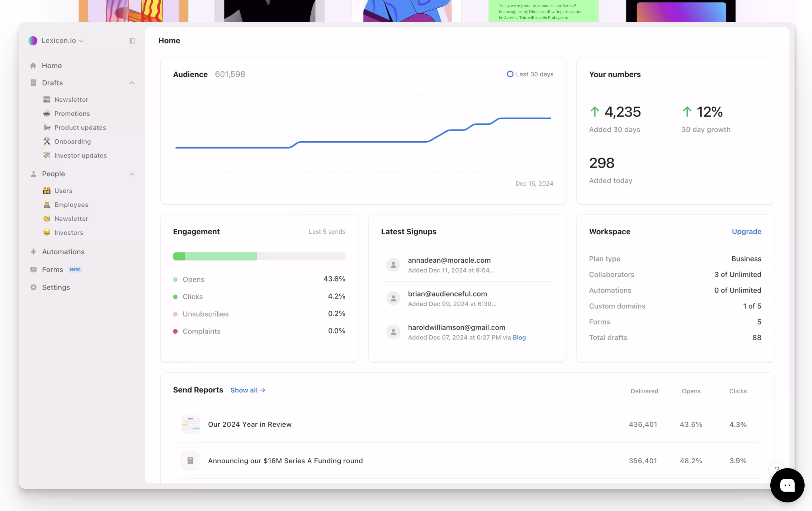This screenshot has width=812, height=511.
Task: Toggle the sidebar collapse control
Action: pyautogui.click(x=132, y=41)
